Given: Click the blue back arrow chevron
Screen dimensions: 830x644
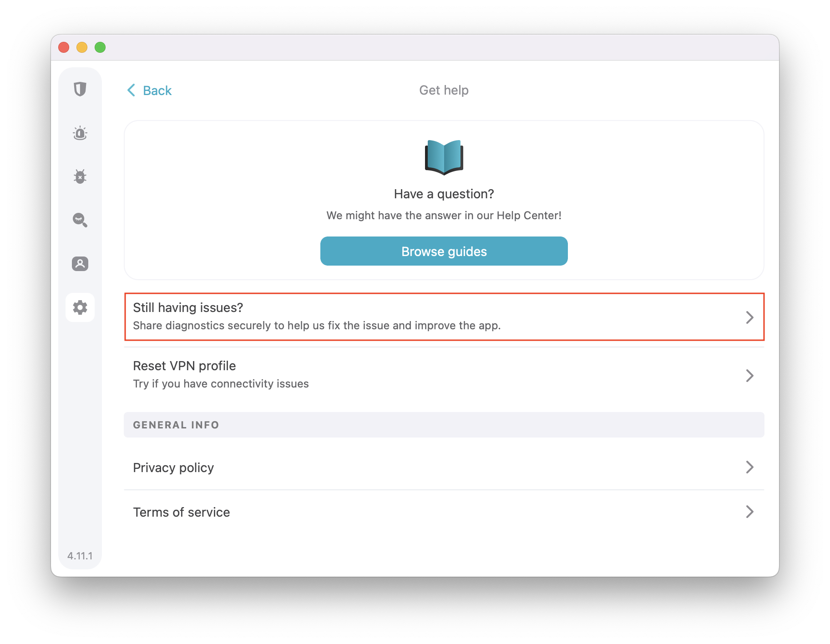Looking at the screenshot, I should 131,90.
